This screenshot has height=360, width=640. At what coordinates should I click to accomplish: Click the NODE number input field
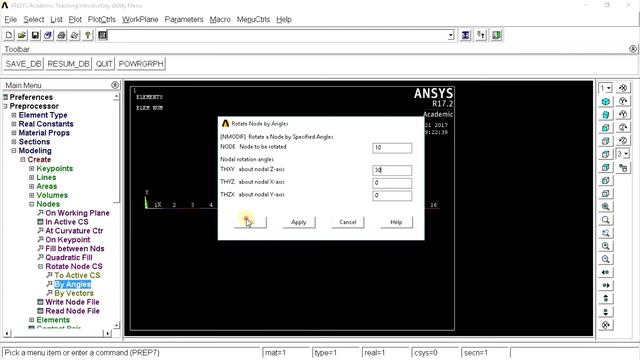pyautogui.click(x=392, y=148)
